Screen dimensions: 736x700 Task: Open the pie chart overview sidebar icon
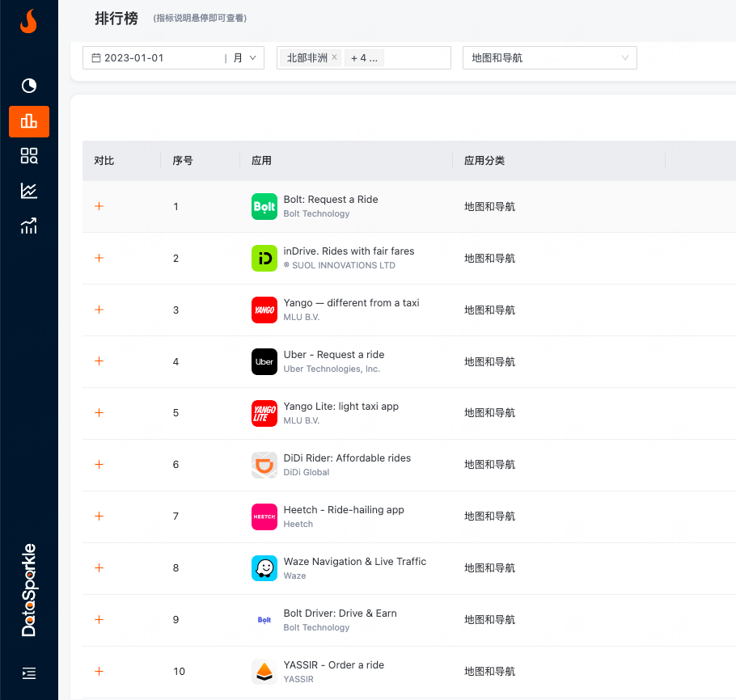coord(29,86)
